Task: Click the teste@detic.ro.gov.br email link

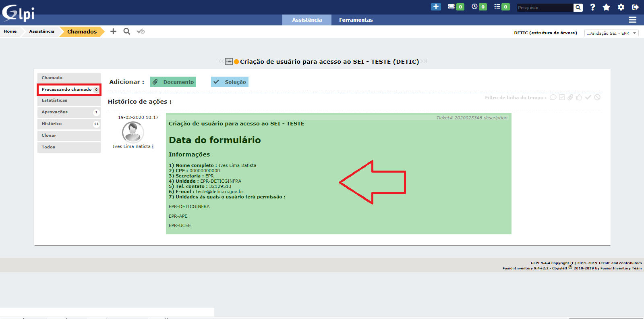Action: point(219,192)
